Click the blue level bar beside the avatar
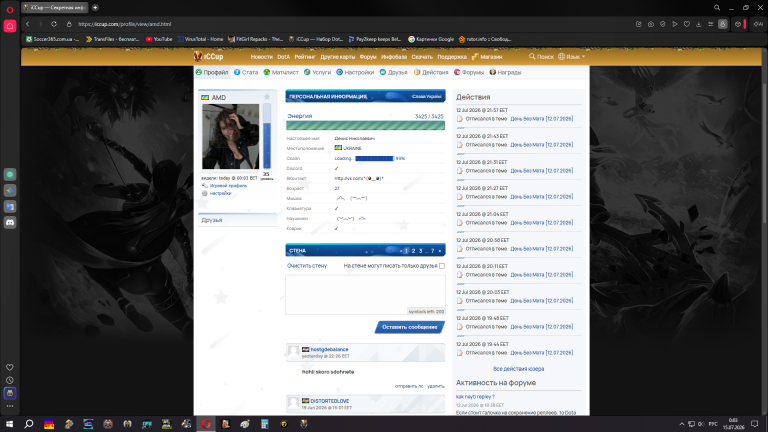The height and width of the screenshot is (432, 768). point(267,136)
